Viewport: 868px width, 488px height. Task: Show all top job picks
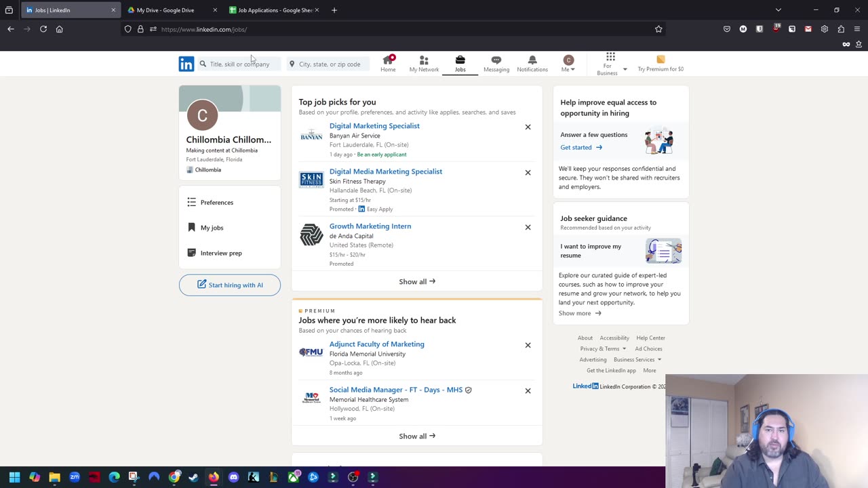click(x=417, y=281)
